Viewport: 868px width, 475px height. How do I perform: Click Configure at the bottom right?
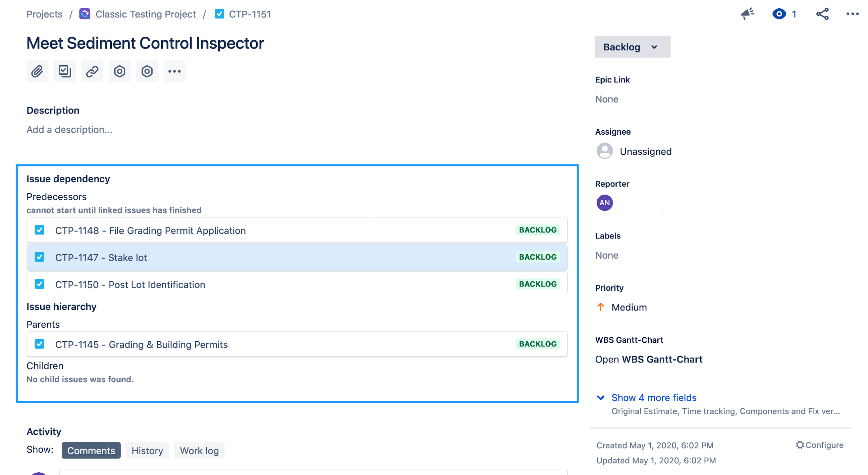820,445
